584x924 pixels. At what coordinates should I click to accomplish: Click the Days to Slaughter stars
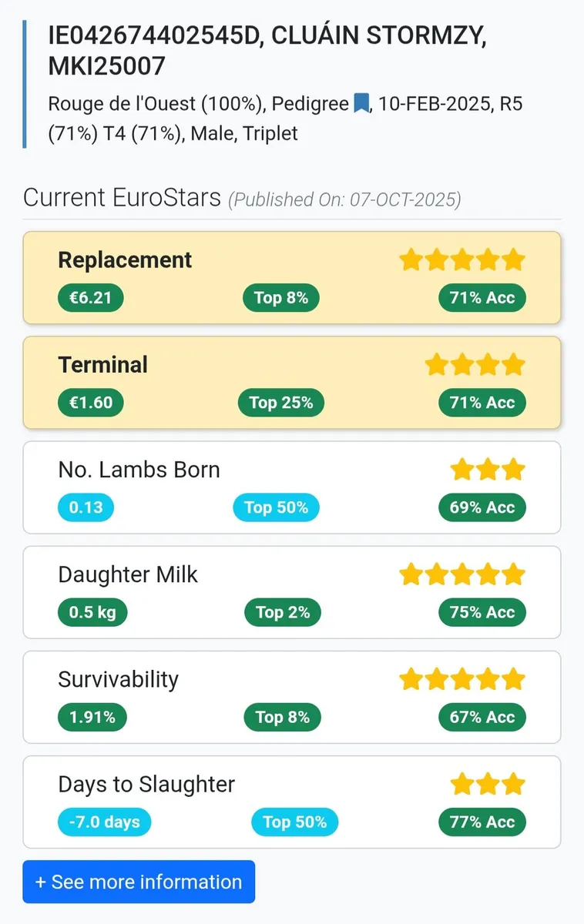pyautogui.click(x=487, y=784)
